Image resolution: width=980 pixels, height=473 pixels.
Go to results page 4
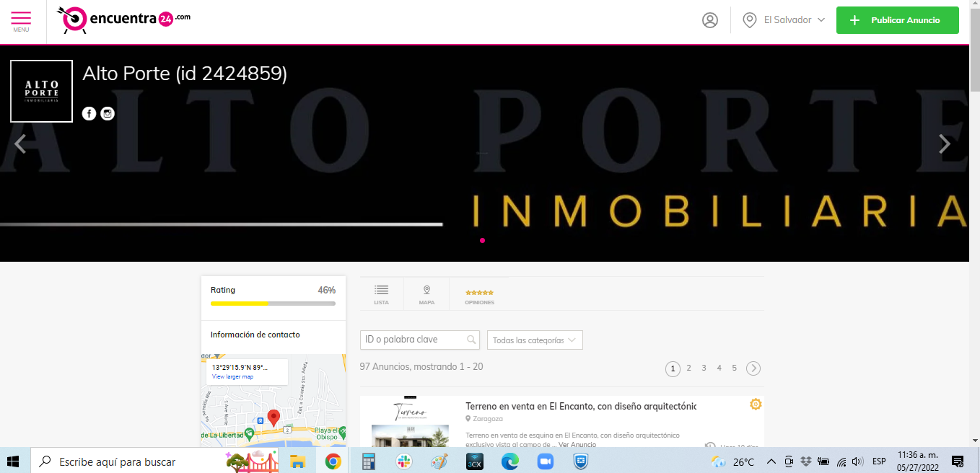[719, 368]
